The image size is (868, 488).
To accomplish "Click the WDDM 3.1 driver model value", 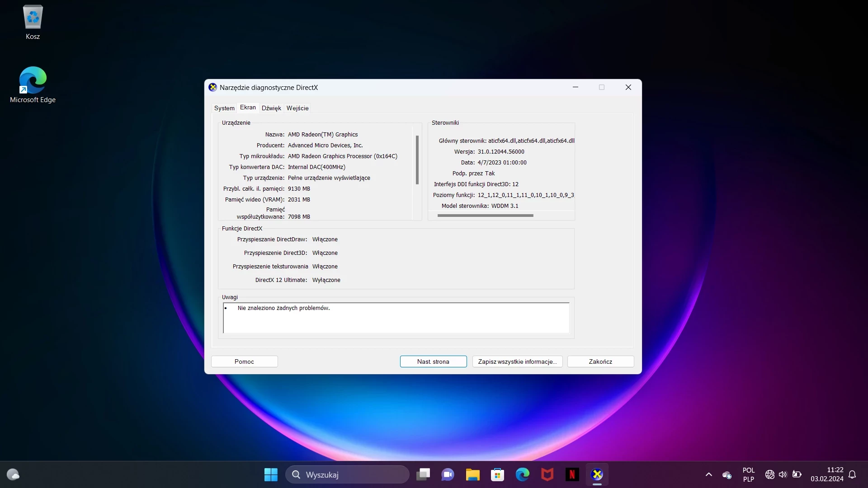I will [505, 206].
